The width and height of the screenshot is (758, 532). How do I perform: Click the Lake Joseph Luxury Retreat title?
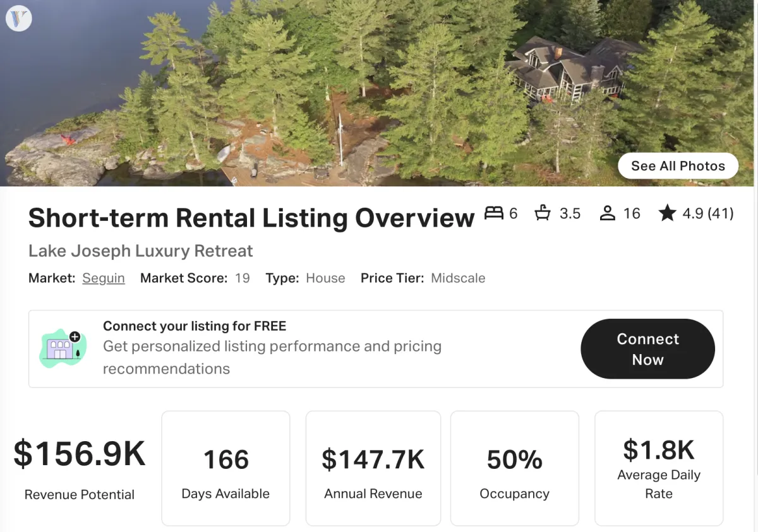point(140,251)
